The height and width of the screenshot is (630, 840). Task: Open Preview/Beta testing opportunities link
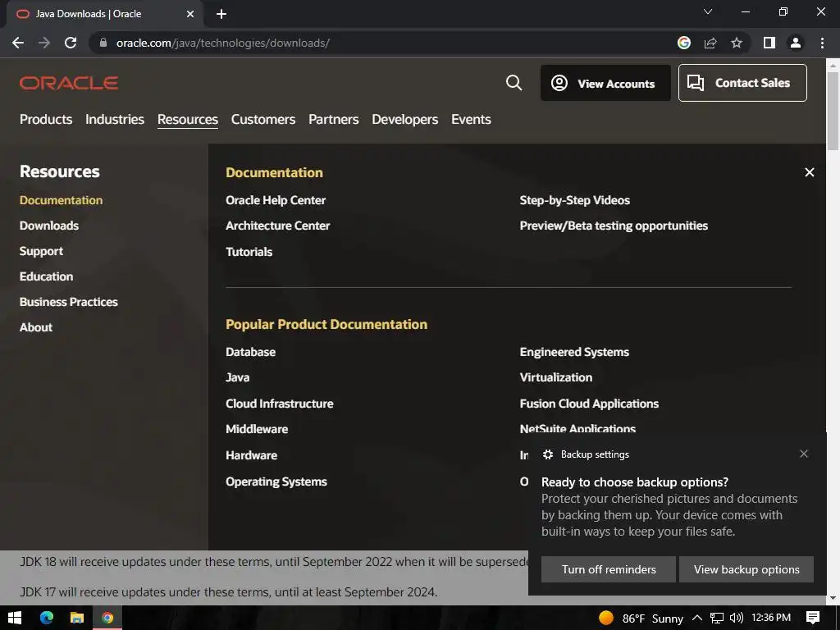614,226
